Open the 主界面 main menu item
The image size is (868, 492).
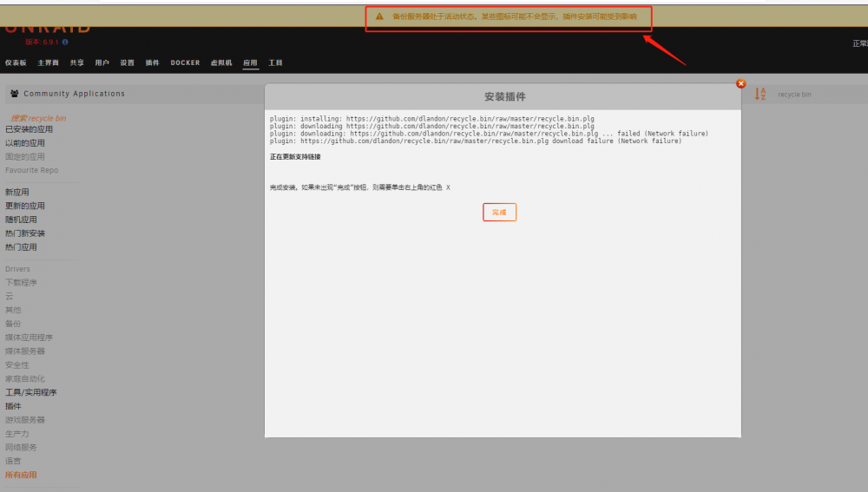coord(48,62)
